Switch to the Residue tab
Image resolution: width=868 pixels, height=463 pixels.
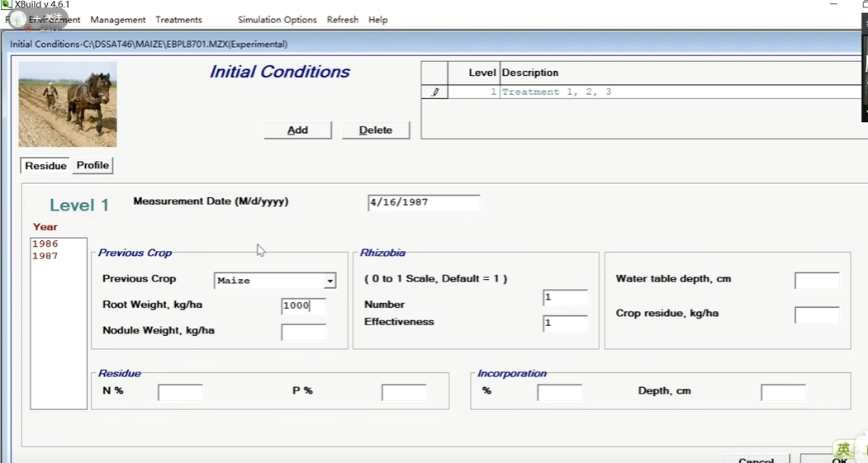coord(45,165)
